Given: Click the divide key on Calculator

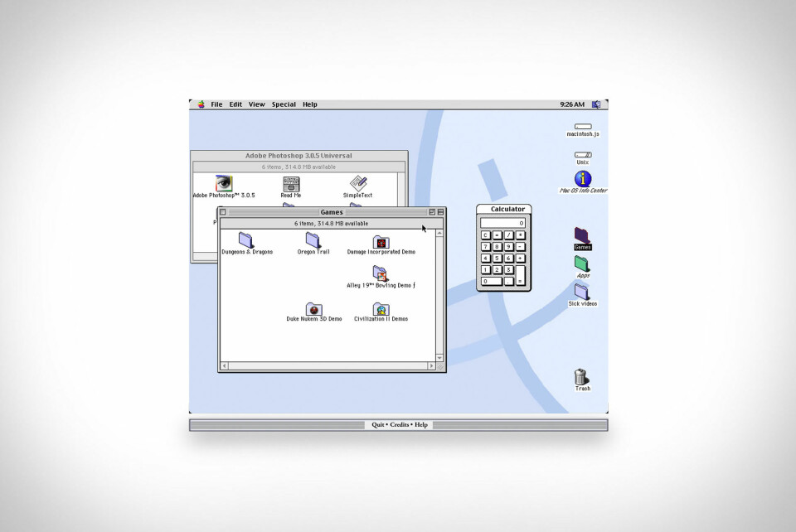Looking at the screenshot, I should point(508,235).
